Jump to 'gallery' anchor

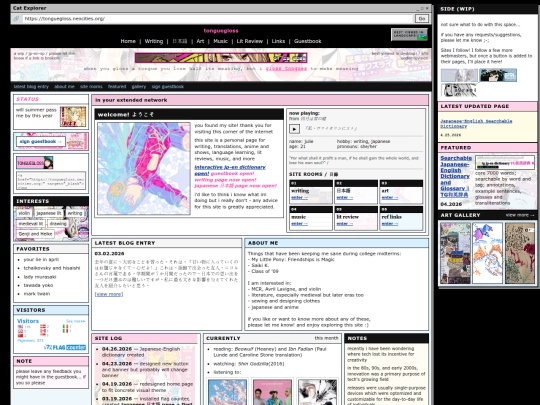tap(139, 86)
